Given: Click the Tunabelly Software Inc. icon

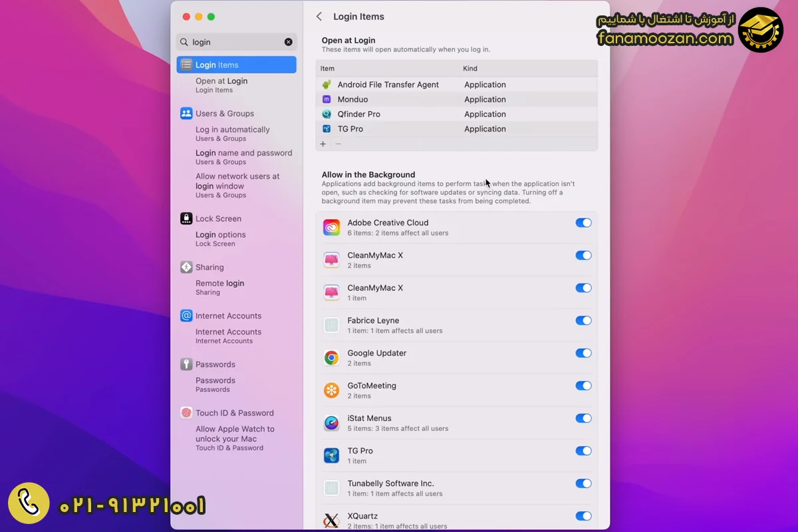Looking at the screenshot, I should pos(331,488).
